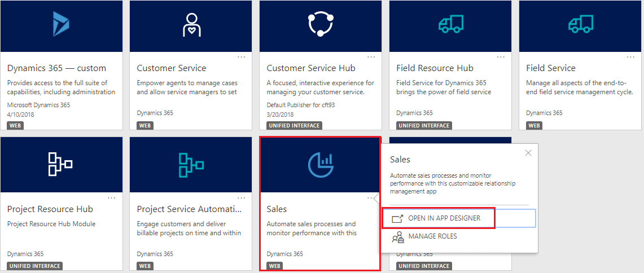Click the Field Resource Hub truck icon
This screenshot has width=644, height=273.
click(x=450, y=24)
